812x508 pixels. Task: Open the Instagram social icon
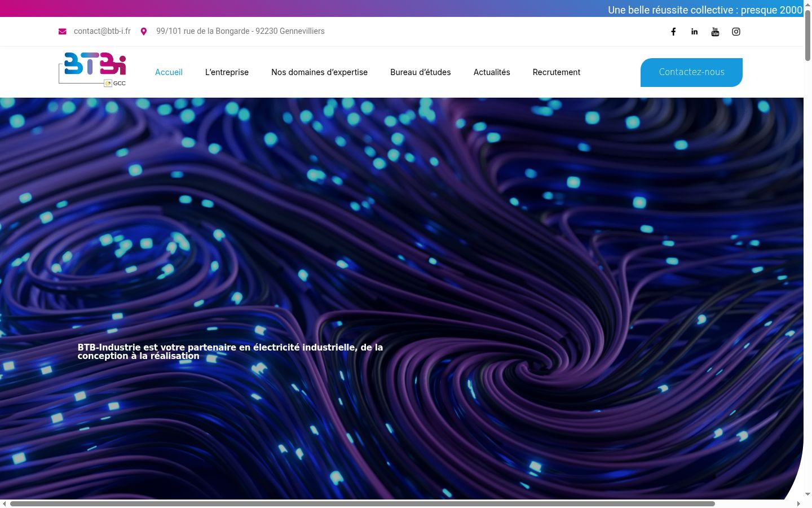736,32
